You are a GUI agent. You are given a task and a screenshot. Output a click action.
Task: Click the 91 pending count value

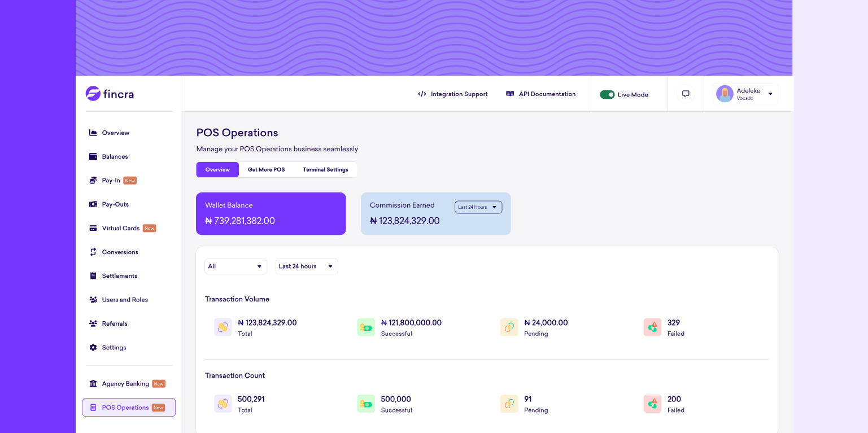(528, 399)
